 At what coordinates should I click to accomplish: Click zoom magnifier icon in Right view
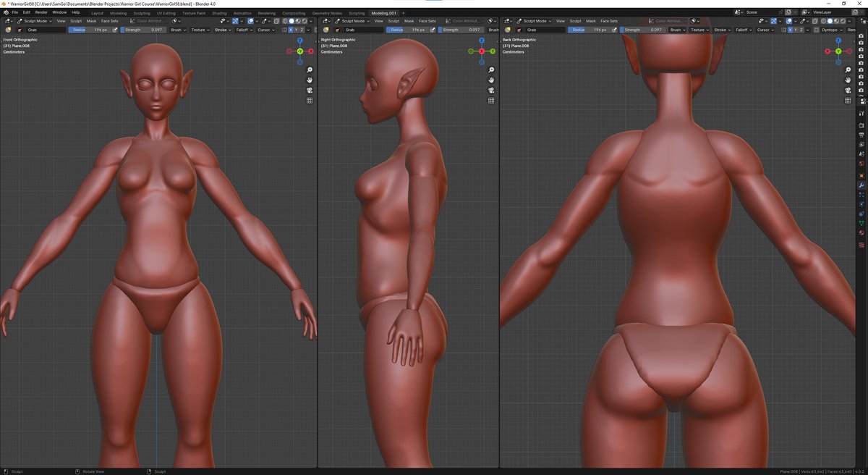[x=491, y=70]
